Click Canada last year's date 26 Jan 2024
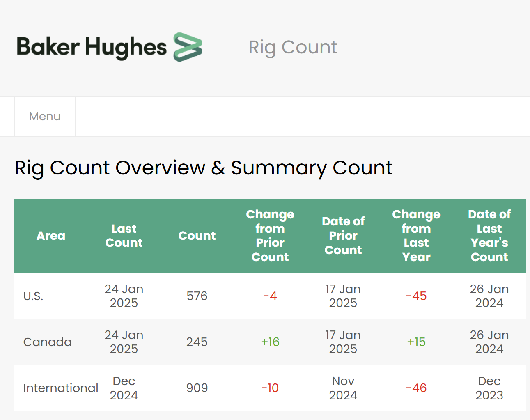Image resolution: width=530 pixels, height=420 pixels. (x=489, y=342)
